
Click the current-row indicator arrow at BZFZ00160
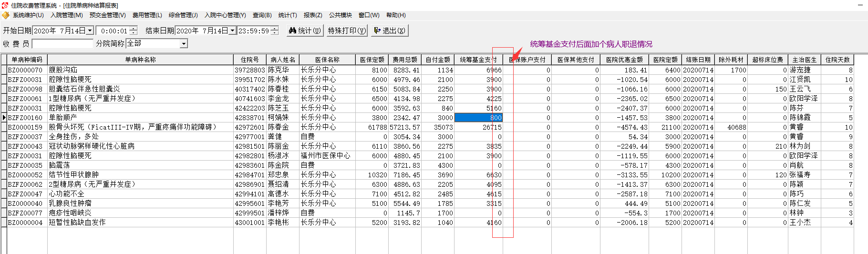(x=4, y=118)
